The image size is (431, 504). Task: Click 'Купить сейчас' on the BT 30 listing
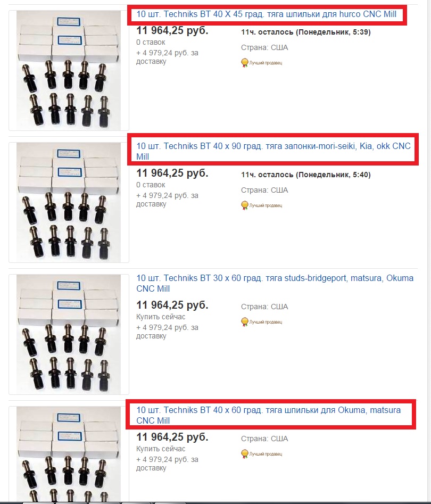pos(161,317)
